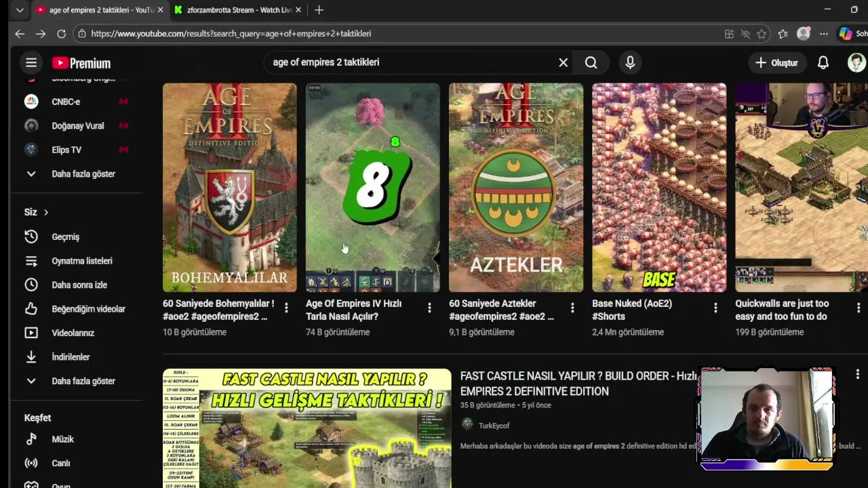The image size is (868, 488).
Task: Go back in the browser
Action: click(x=20, y=33)
